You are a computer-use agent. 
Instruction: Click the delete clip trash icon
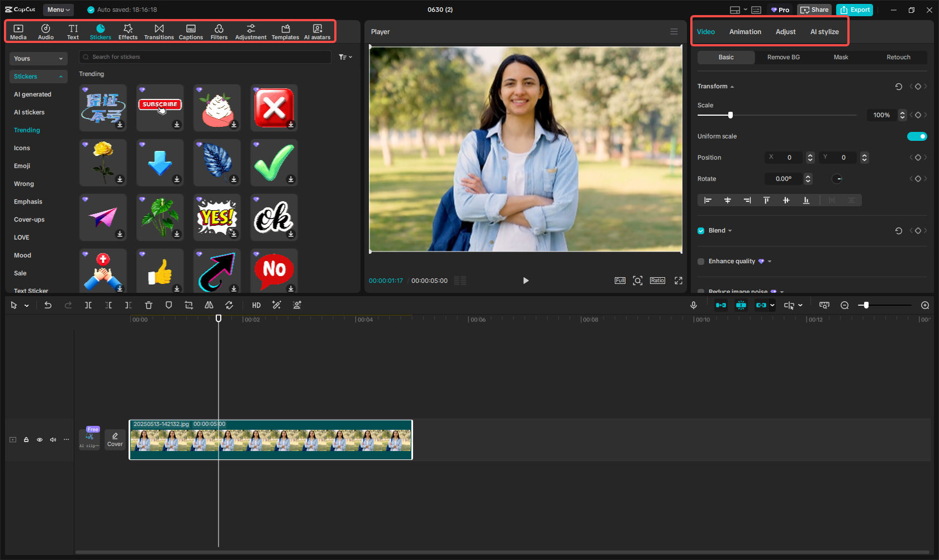[148, 305]
